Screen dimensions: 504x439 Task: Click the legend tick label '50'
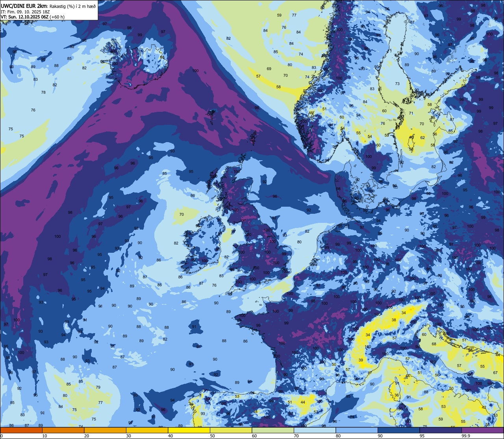(212, 436)
